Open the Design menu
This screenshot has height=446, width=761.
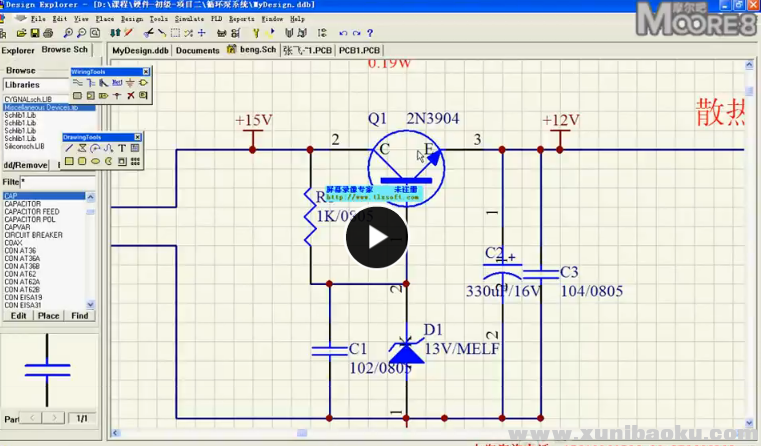pos(131,18)
